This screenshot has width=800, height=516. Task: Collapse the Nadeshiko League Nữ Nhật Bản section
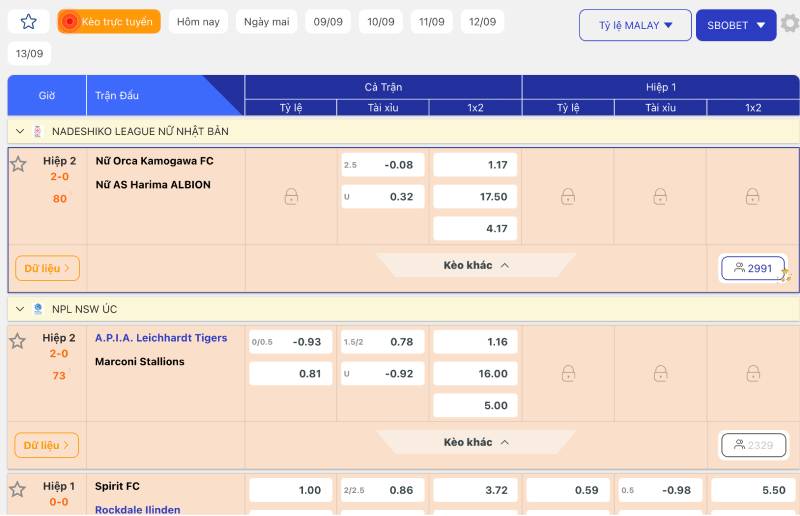[19, 131]
